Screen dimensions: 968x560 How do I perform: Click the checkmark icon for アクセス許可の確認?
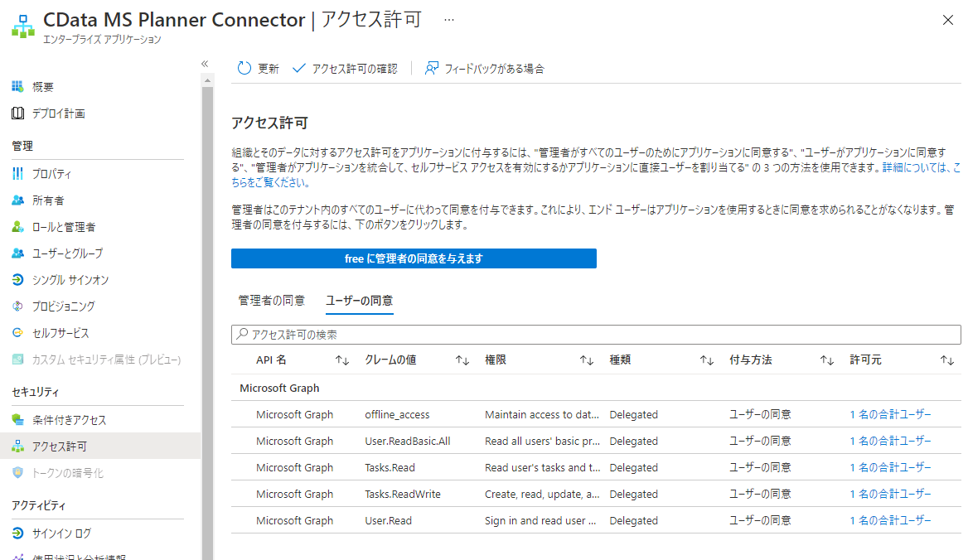(299, 69)
